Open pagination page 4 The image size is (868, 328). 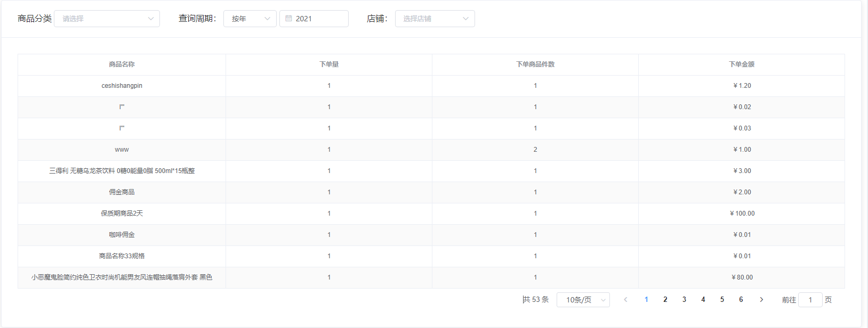703,300
